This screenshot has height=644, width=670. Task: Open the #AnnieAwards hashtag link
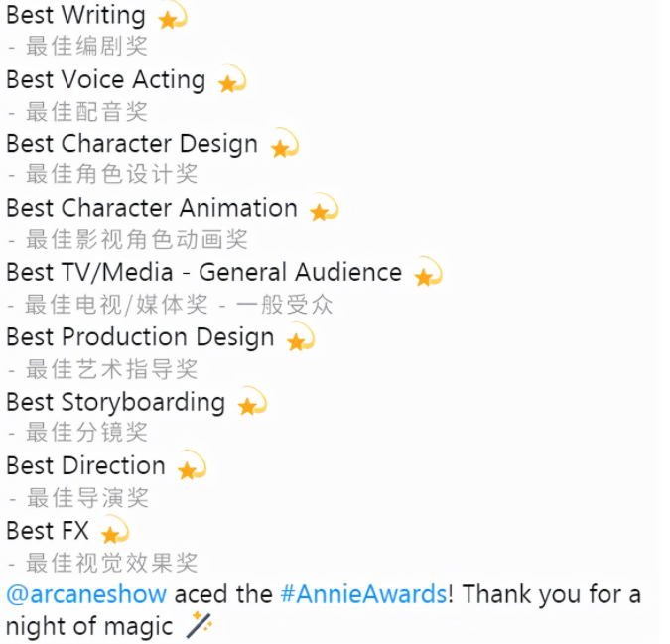(x=364, y=594)
